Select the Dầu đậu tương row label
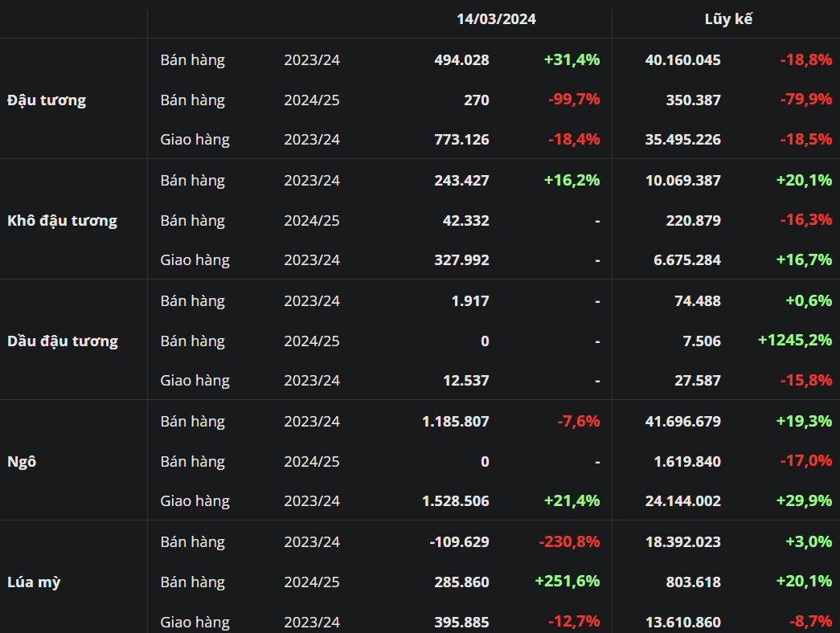This screenshot has width=840, height=633. (x=63, y=341)
